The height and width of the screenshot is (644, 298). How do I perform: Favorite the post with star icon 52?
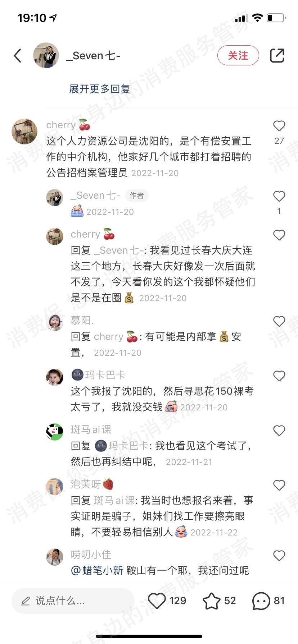point(212,601)
